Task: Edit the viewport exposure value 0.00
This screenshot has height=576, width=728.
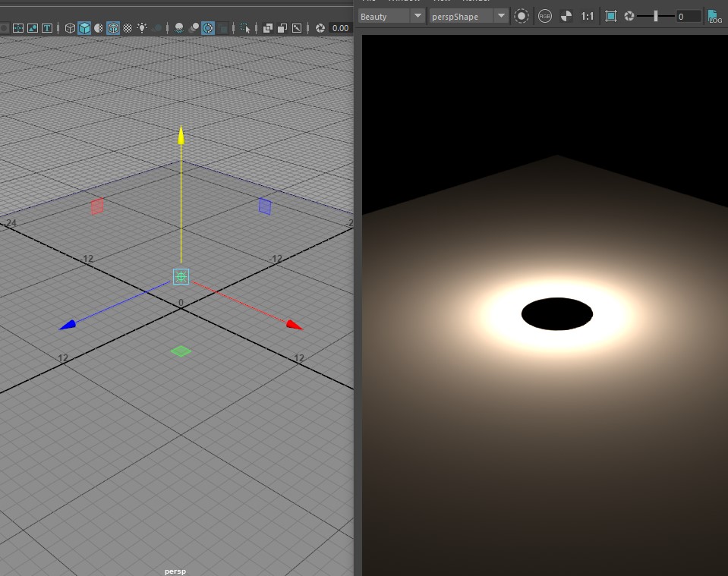Action: click(x=340, y=28)
